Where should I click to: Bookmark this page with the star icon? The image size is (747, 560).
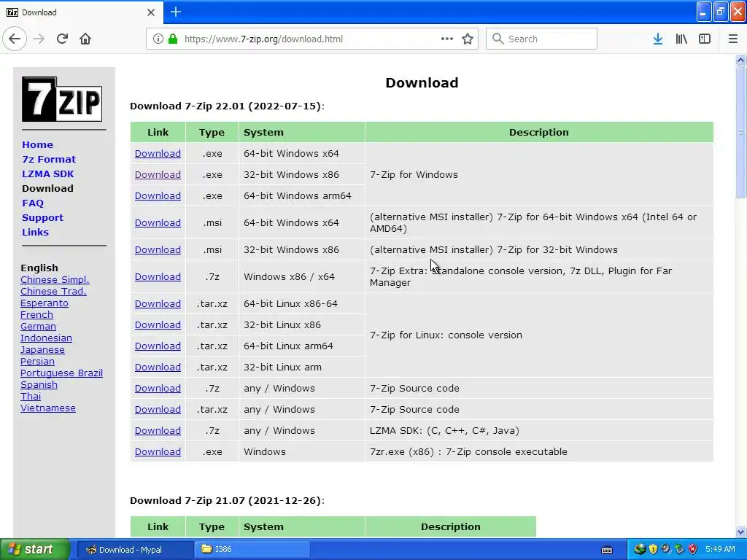(468, 39)
